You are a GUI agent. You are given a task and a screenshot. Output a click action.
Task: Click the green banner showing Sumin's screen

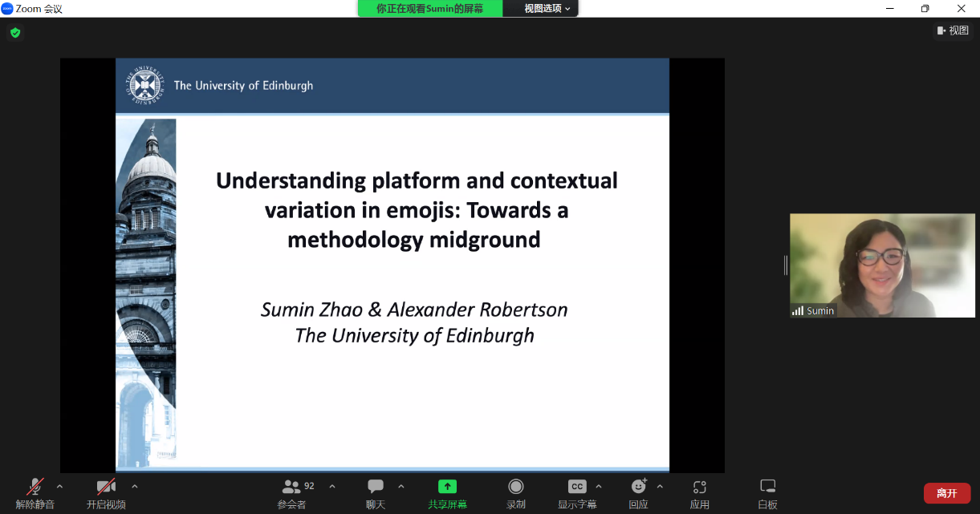click(x=430, y=8)
